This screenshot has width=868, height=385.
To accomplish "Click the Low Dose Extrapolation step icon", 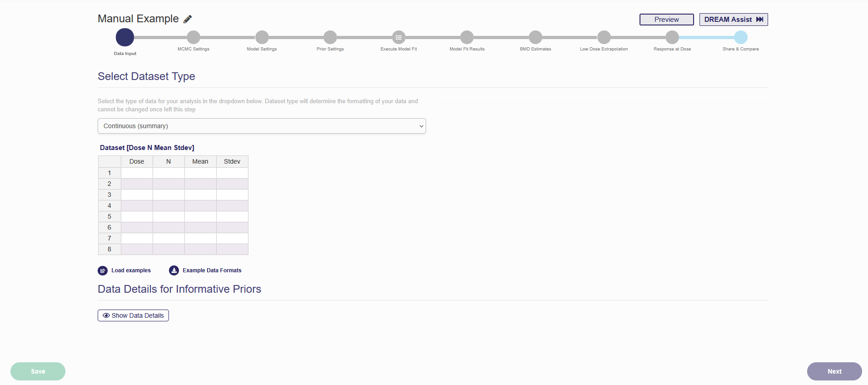I will point(604,37).
